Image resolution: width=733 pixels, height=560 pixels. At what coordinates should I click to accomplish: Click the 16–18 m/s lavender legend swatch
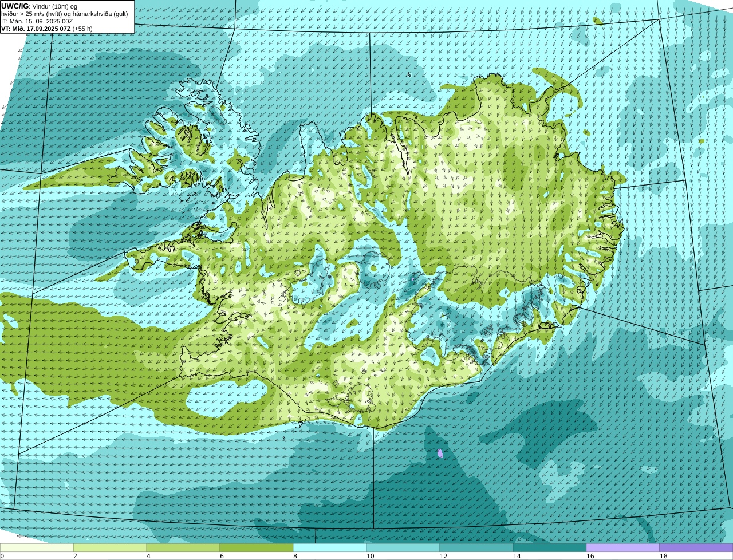coord(623,547)
